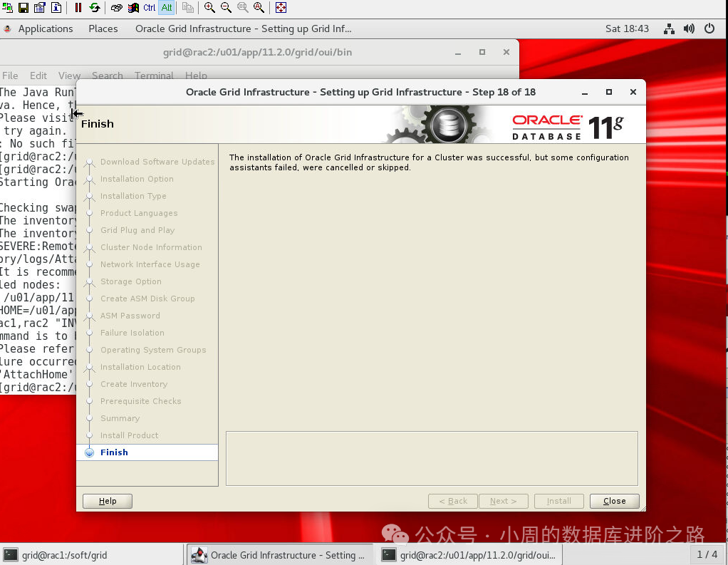The image size is (728, 565).
Task: Click the empty details text area
Action: point(432,458)
